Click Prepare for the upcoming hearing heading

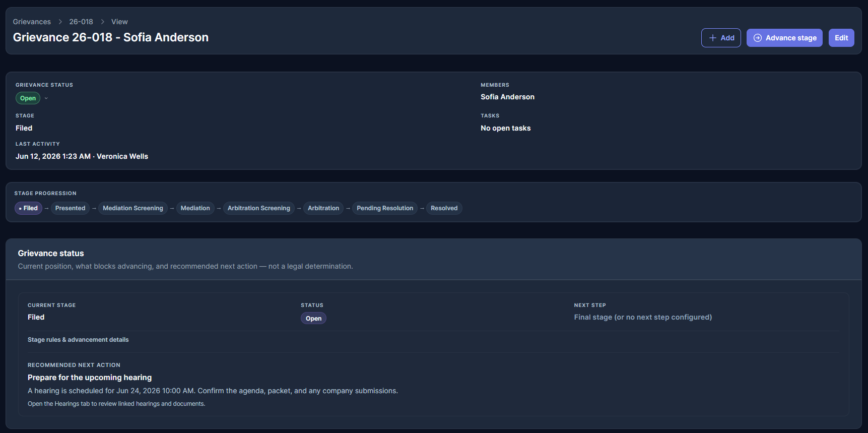point(90,378)
